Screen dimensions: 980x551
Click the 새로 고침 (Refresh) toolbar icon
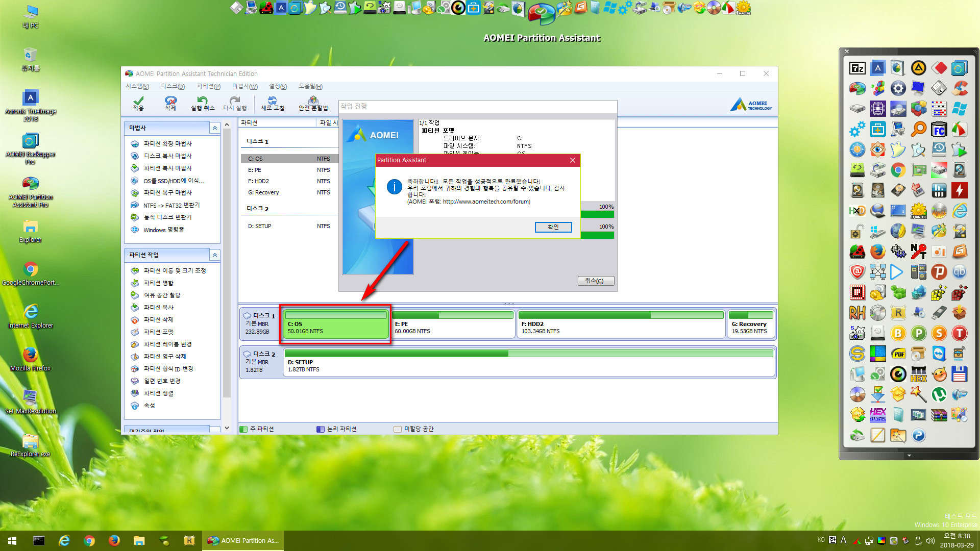pos(273,103)
